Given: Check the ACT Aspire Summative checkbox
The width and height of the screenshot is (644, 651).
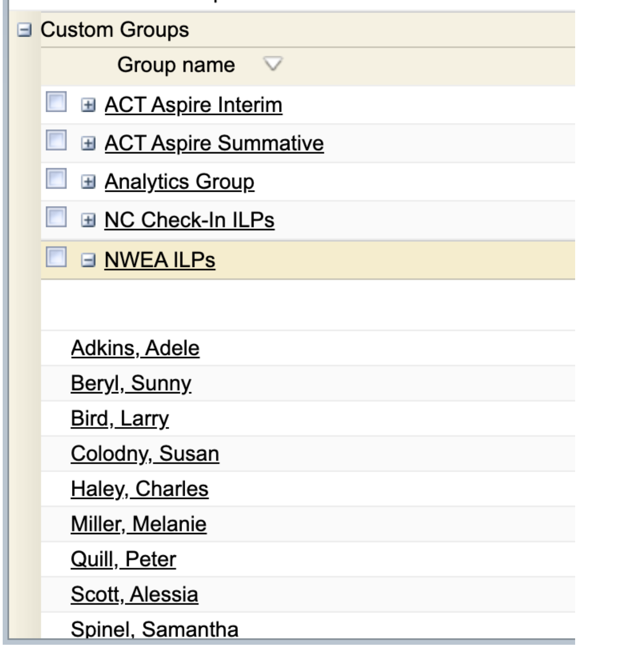Looking at the screenshot, I should click(56, 140).
